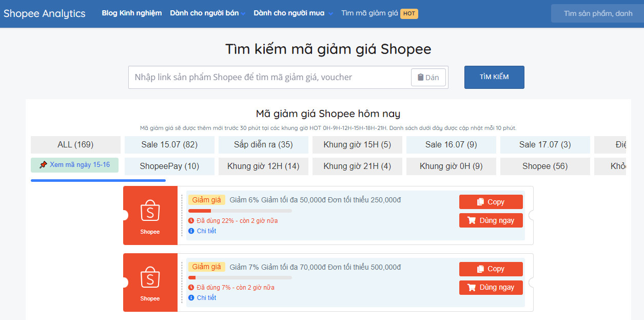The image size is (644, 320).
Task: Click the pin icon in Xem mã ngày 15-16
Action: click(x=43, y=165)
